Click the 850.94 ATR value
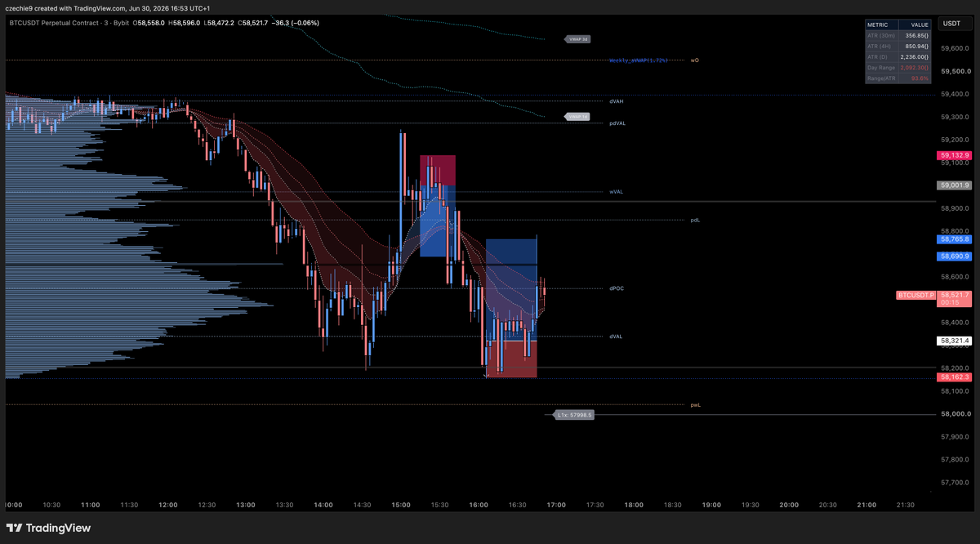 [x=918, y=46]
